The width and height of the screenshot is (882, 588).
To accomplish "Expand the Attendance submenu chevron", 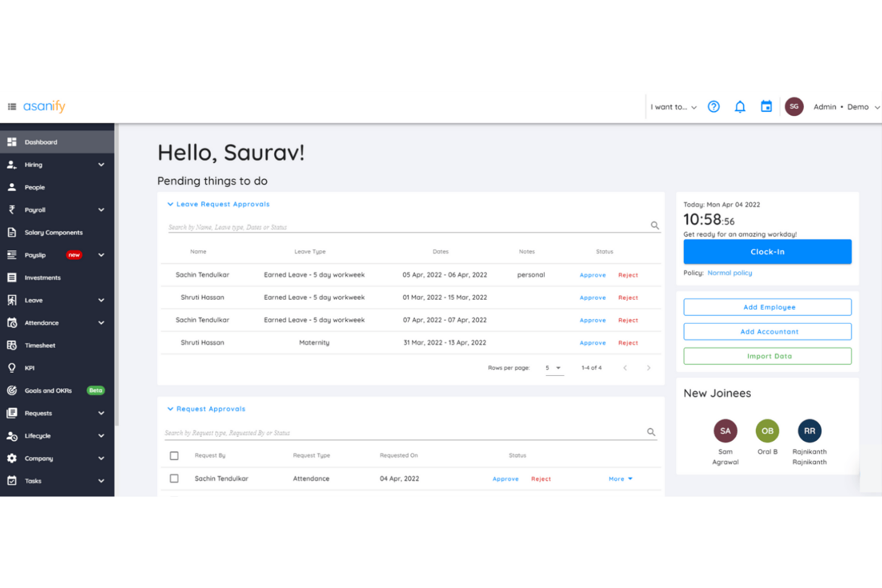I will 101,323.
